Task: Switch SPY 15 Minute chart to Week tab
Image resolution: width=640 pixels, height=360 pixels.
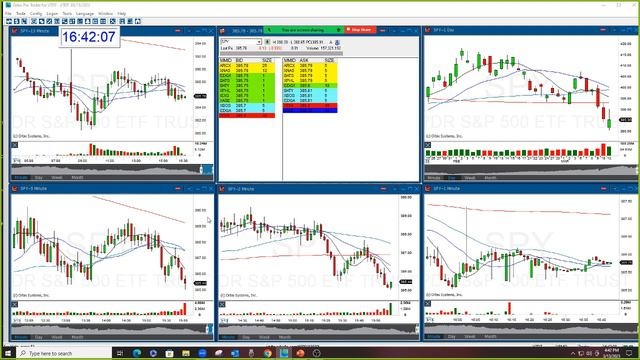Action: (57, 178)
